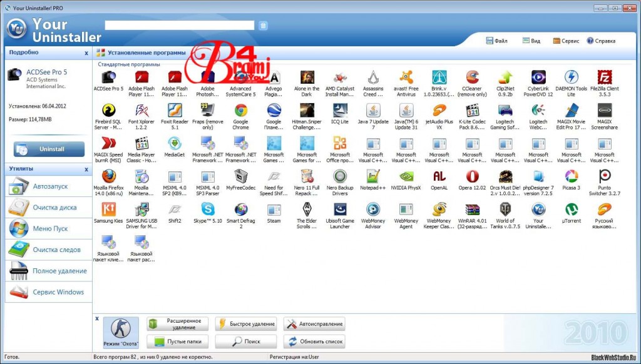This screenshot has width=641, height=364.
Task: Open Полное удаление utility
Action: tap(49, 271)
